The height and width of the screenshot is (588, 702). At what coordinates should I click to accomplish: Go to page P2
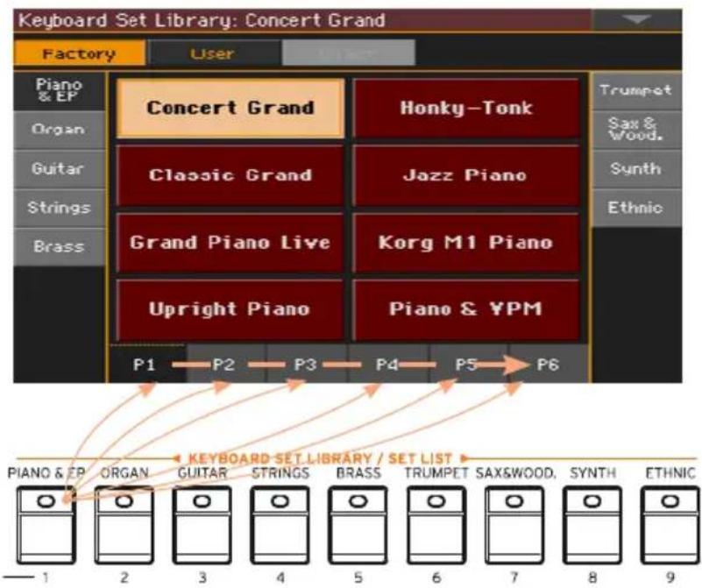[x=226, y=365]
